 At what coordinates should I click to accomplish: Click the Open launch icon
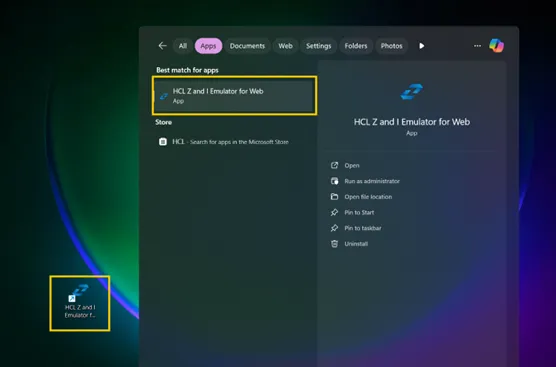(334, 165)
